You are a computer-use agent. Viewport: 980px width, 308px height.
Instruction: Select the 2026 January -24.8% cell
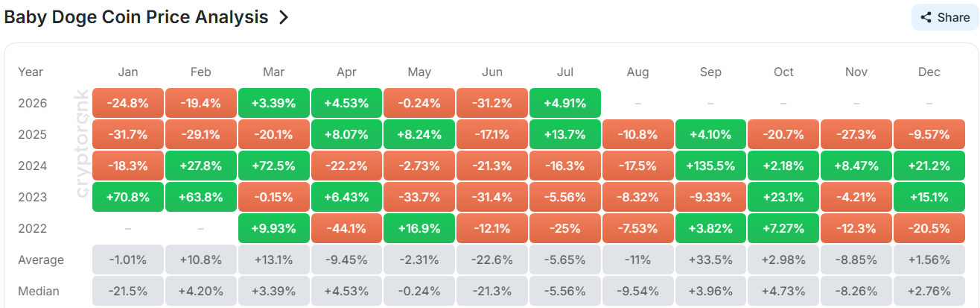127,104
